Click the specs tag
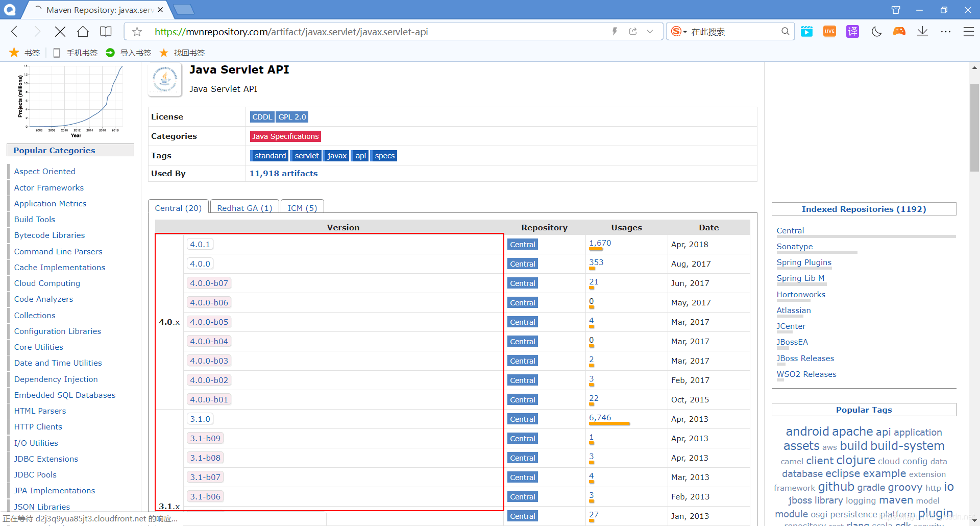This screenshot has width=980, height=526. [384, 156]
